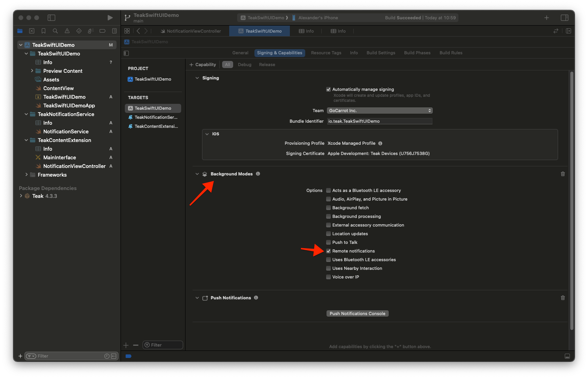Screen dimensions: 588x378
Task: Enable External accessory communication
Action: (x=328, y=225)
